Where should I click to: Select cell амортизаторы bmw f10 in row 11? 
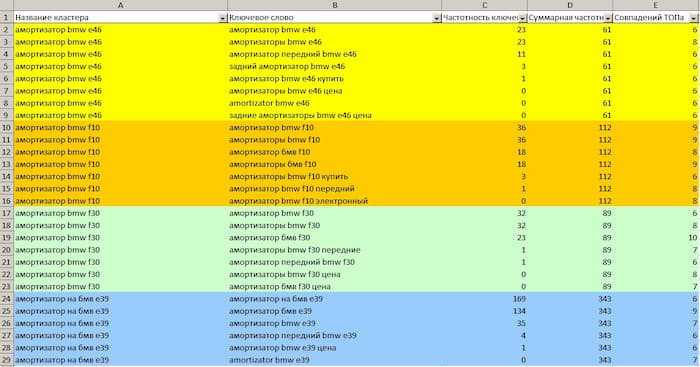coord(334,140)
